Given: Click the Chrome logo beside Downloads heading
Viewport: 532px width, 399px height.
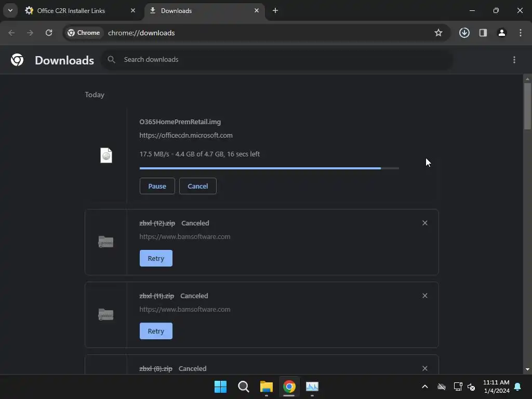Looking at the screenshot, I should [x=17, y=60].
